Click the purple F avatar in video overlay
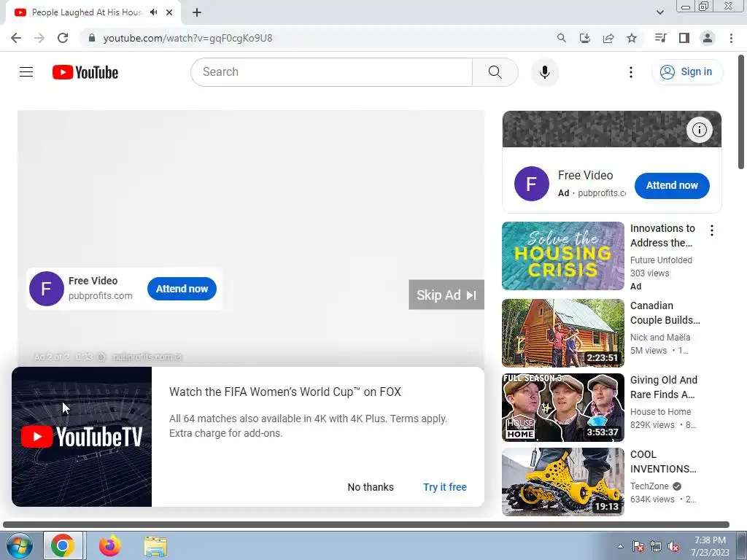 (x=46, y=289)
